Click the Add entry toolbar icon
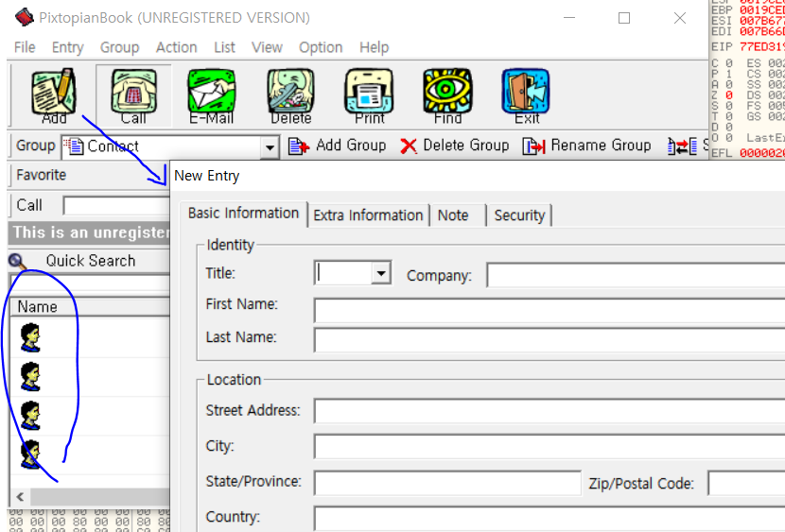Image resolution: width=785 pixels, height=532 pixels. click(x=54, y=96)
